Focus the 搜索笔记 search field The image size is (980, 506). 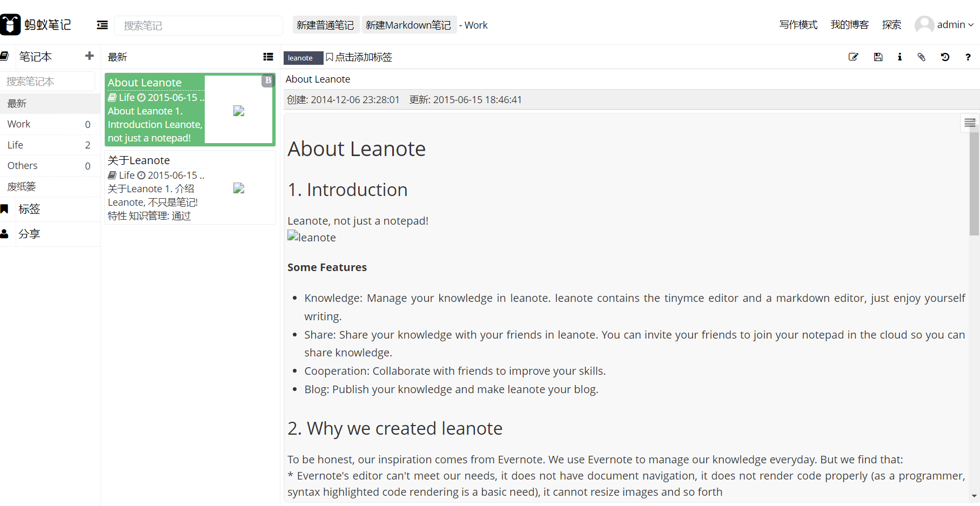pos(199,25)
